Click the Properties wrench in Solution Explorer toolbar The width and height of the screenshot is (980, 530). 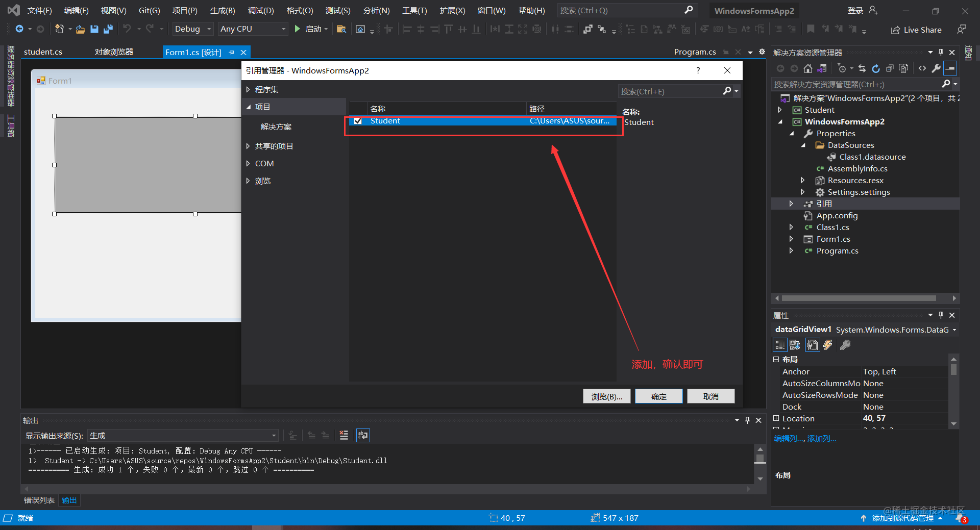click(x=936, y=68)
